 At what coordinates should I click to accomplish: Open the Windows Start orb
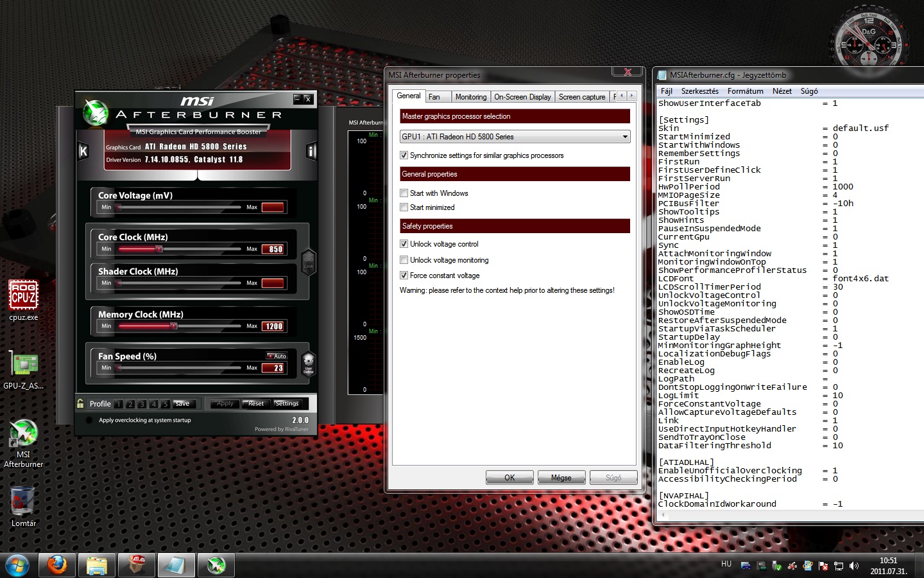(17, 565)
